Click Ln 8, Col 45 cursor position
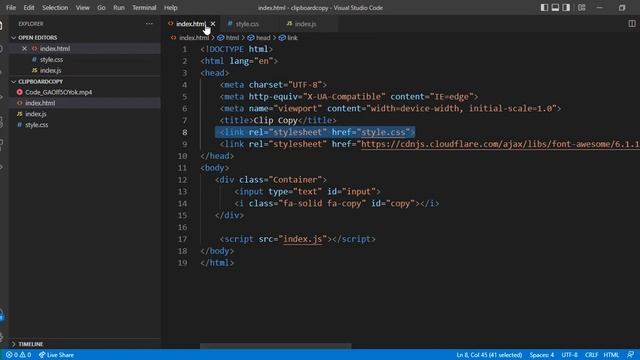This screenshot has height=360, width=640. [489, 355]
